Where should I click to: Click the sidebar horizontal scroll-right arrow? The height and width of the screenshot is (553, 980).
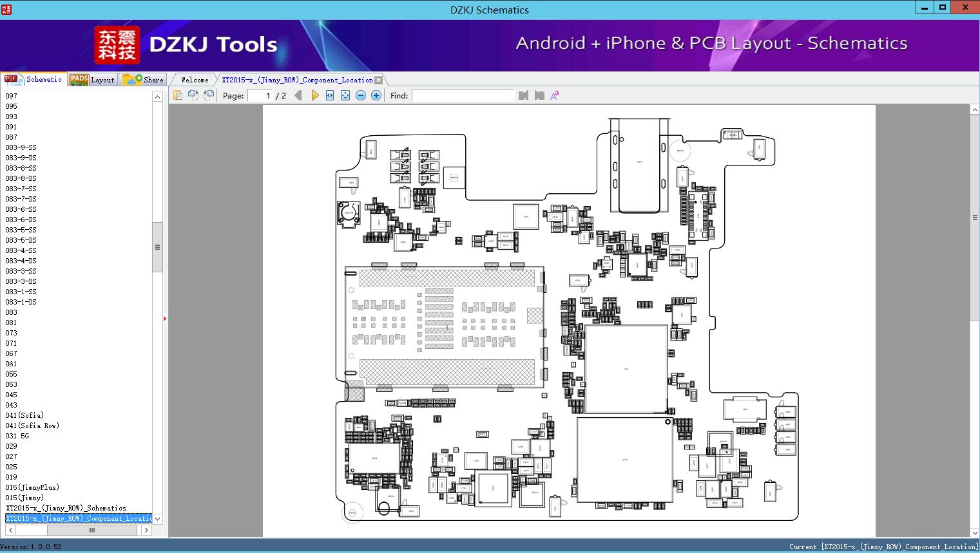[147, 530]
